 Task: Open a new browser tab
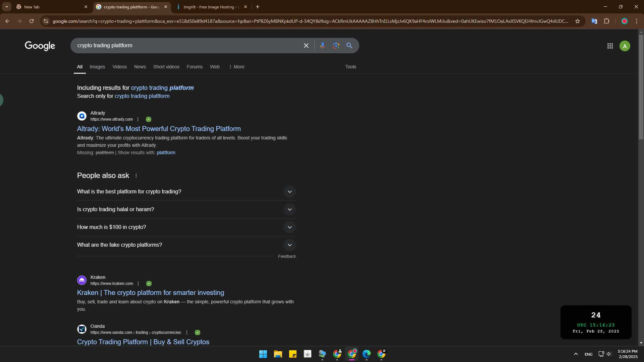[257, 7]
